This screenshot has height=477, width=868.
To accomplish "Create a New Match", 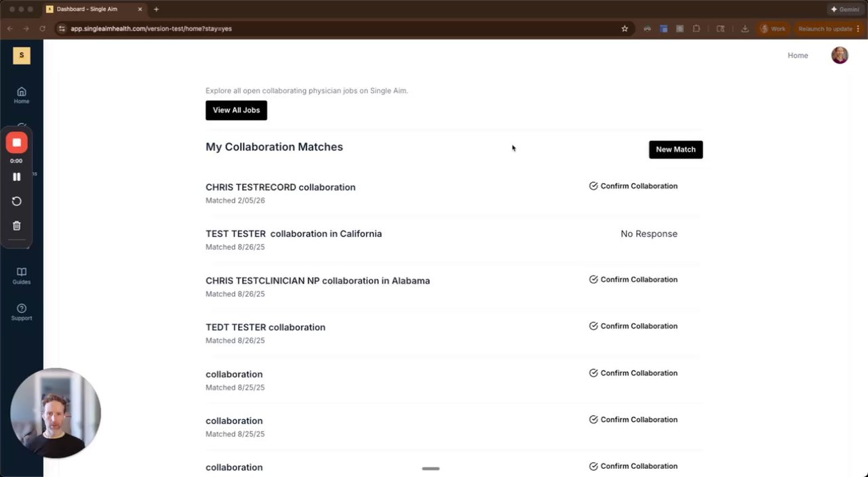I will [x=675, y=150].
